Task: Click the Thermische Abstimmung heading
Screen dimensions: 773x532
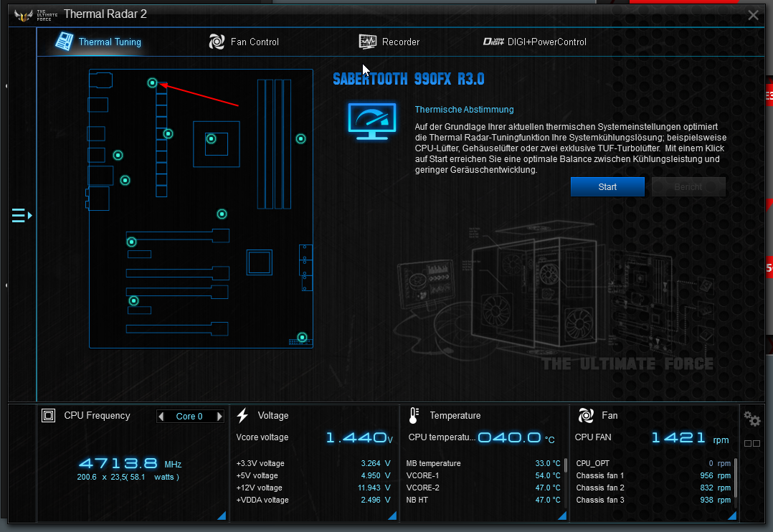Action: 464,110
